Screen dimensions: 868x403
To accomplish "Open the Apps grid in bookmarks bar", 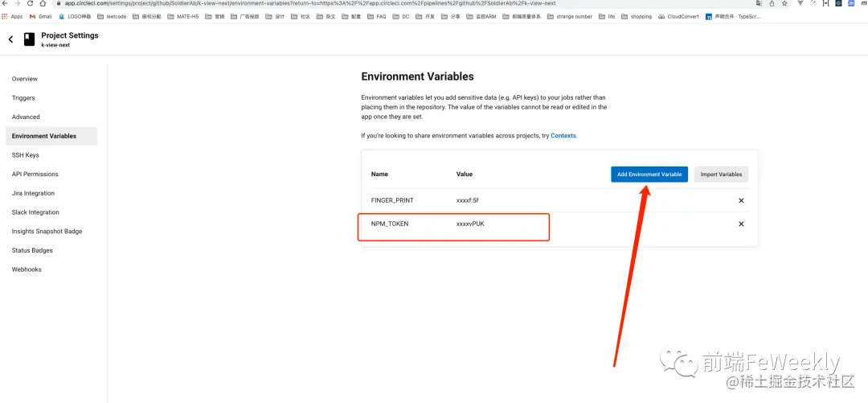I will click(x=13, y=17).
